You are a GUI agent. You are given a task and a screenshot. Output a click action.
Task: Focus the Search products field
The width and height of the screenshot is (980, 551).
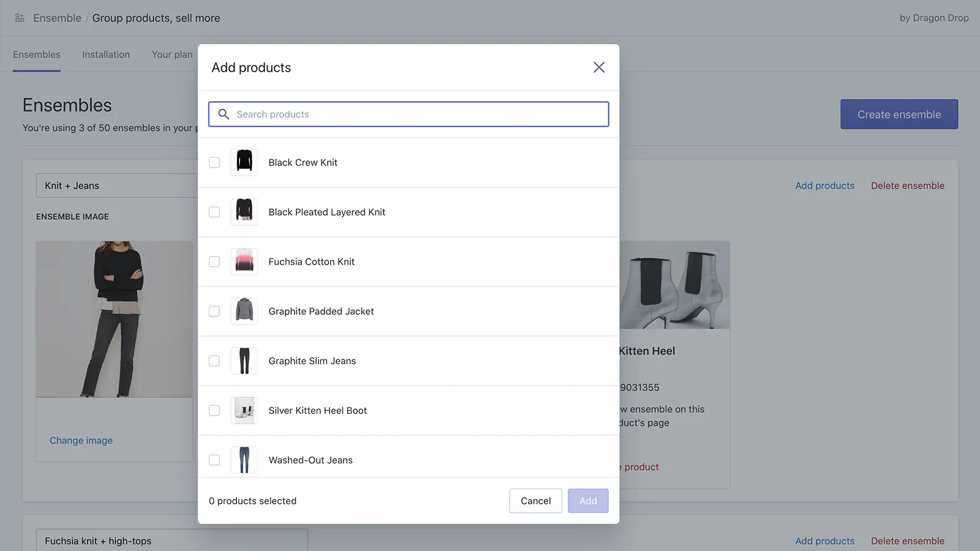coord(409,114)
